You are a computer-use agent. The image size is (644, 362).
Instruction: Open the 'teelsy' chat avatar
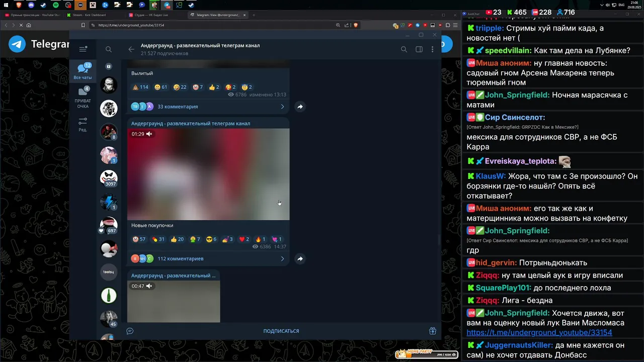pyautogui.click(x=109, y=272)
